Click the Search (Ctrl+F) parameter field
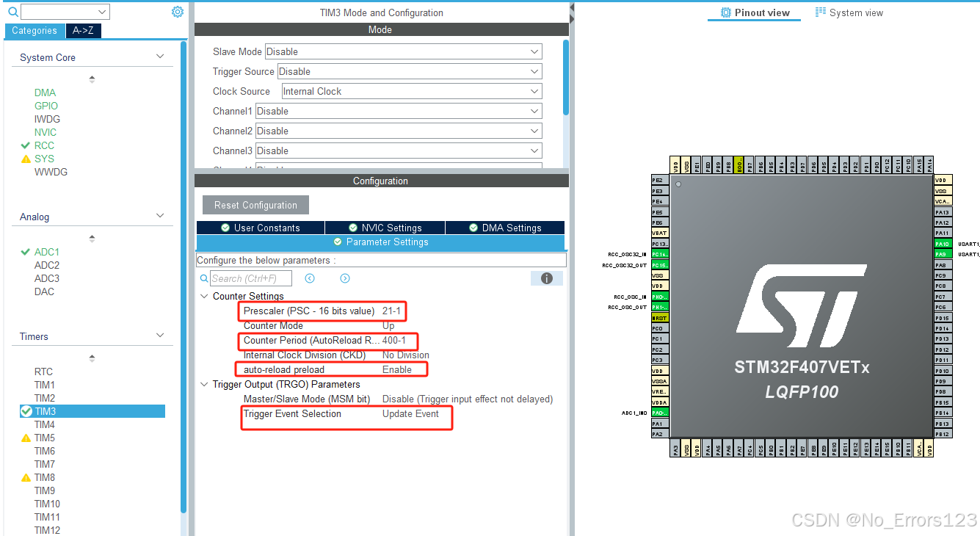 [x=250, y=278]
